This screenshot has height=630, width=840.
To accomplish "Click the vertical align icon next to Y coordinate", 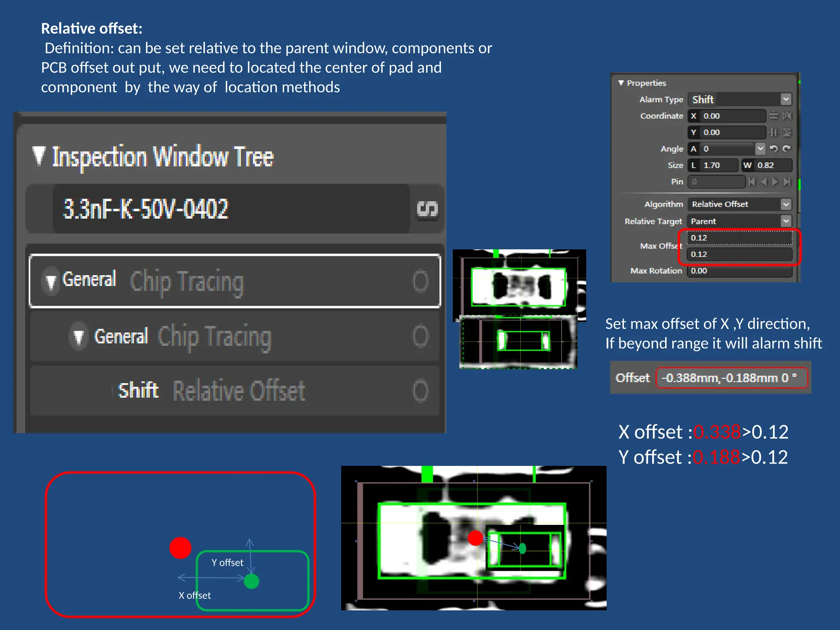I will click(x=774, y=132).
